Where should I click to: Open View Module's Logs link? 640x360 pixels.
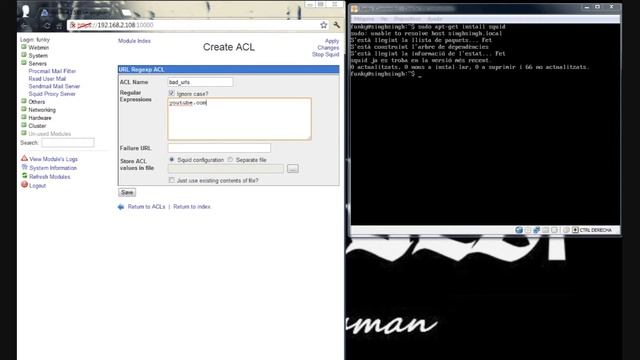[x=53, y=159]
